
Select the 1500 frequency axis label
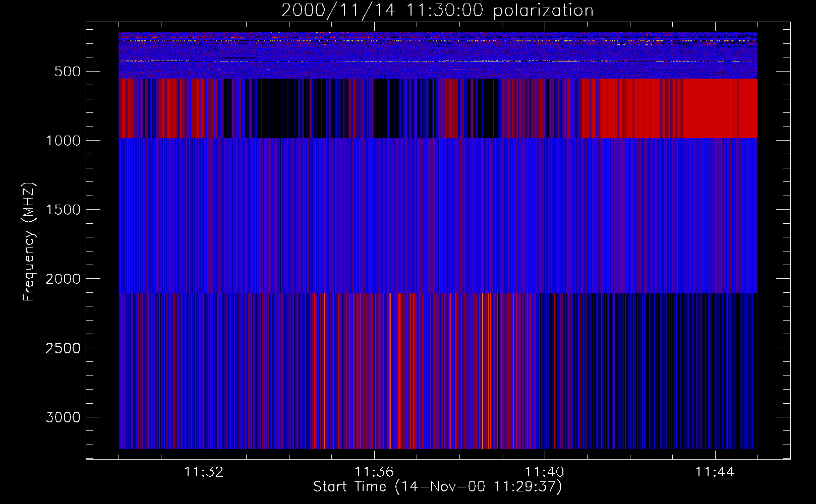tap(63, 210)
